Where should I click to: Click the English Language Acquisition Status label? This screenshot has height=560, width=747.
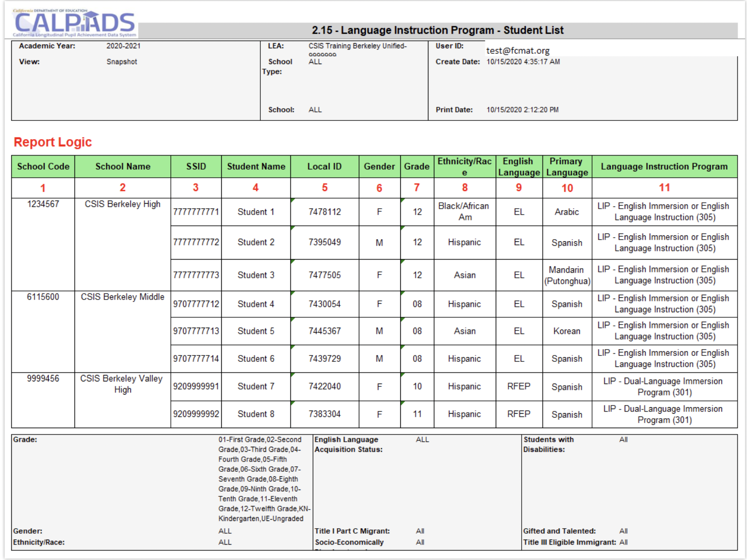[349, 445]
